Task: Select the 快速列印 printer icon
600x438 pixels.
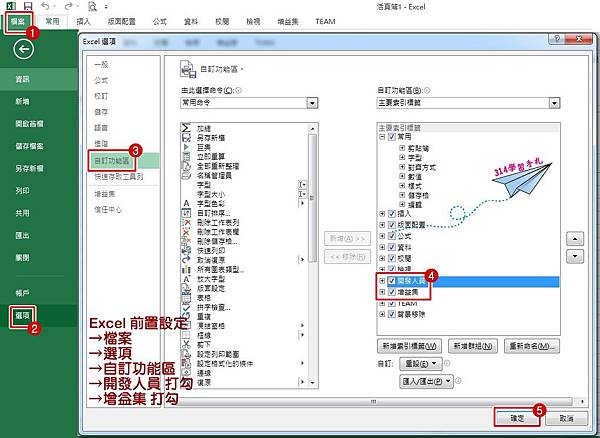Action: [186, 251]
